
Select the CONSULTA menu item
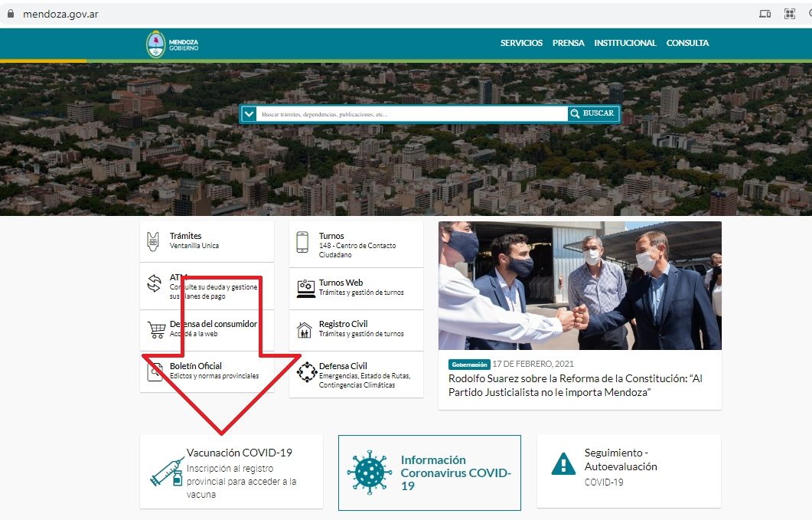687,44
